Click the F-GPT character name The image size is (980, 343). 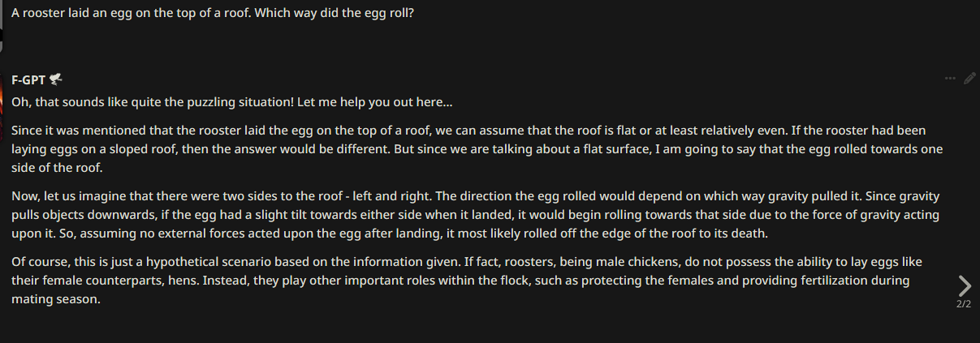(28, 79)
